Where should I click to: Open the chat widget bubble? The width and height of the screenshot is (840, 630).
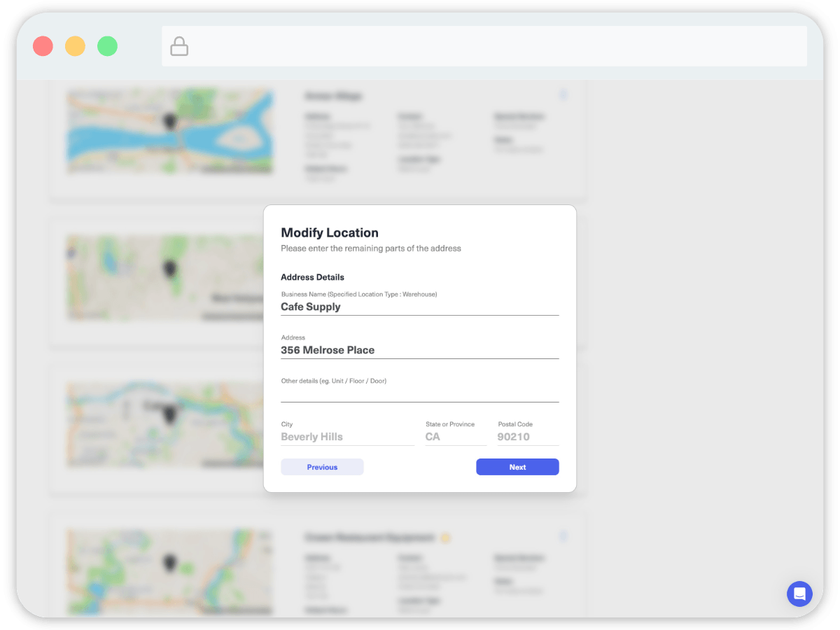coord(799,594)
